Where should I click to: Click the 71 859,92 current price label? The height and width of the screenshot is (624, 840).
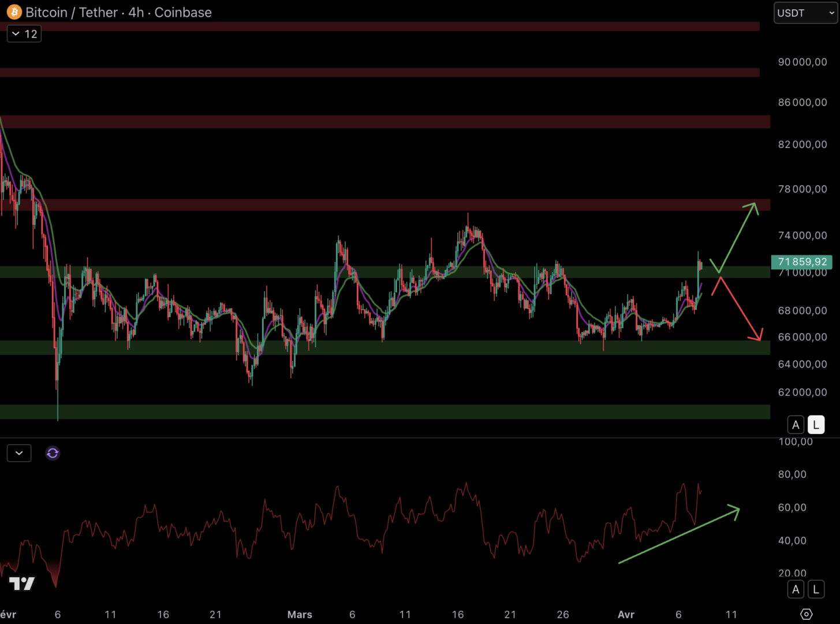(x=801, y=262)
